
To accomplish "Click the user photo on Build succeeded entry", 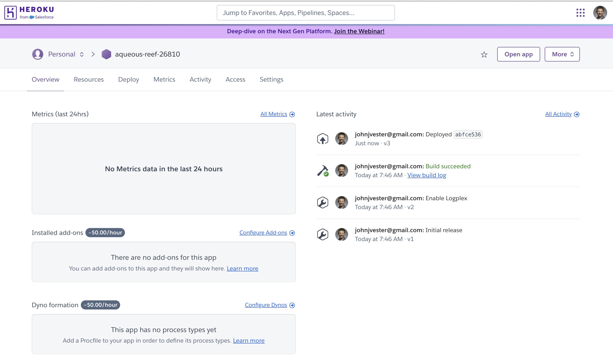I will pos(341,171).
